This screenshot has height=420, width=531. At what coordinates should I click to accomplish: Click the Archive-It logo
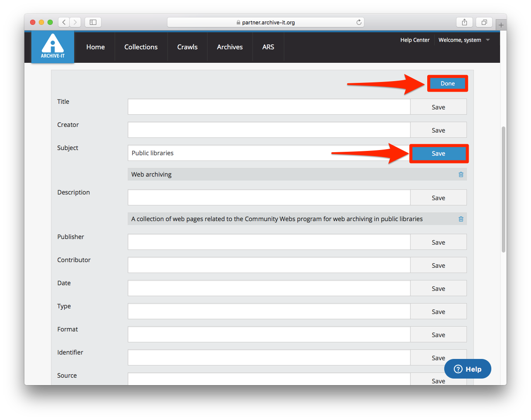(x=53, y=47)
